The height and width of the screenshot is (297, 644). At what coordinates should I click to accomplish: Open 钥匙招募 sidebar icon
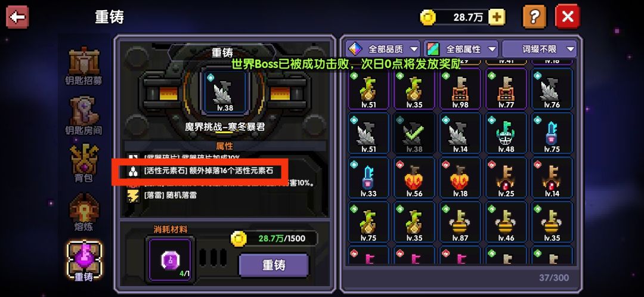click(x=84, y=66)
